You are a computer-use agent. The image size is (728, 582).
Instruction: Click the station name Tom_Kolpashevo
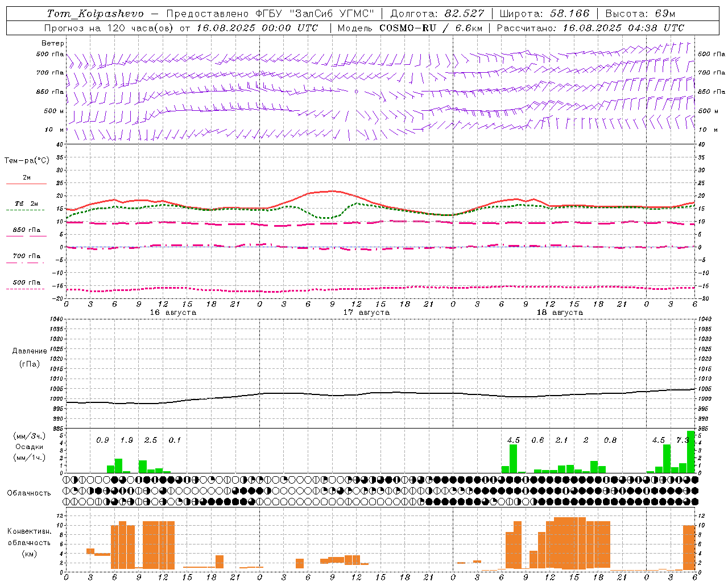coord(95,13)
